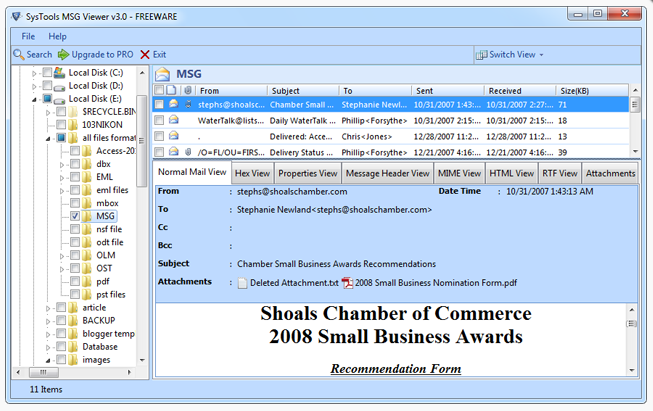653x411 pixels.
Task: Click the OST folder icon
Action: tap(87, 268)
